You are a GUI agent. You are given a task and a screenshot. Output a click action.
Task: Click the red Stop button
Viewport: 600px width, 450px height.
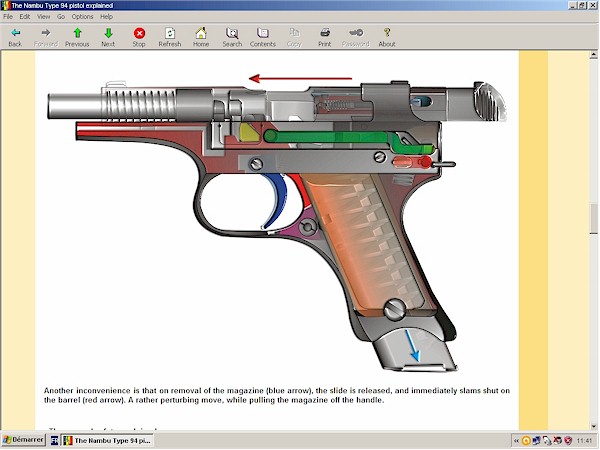pos(139,37)
